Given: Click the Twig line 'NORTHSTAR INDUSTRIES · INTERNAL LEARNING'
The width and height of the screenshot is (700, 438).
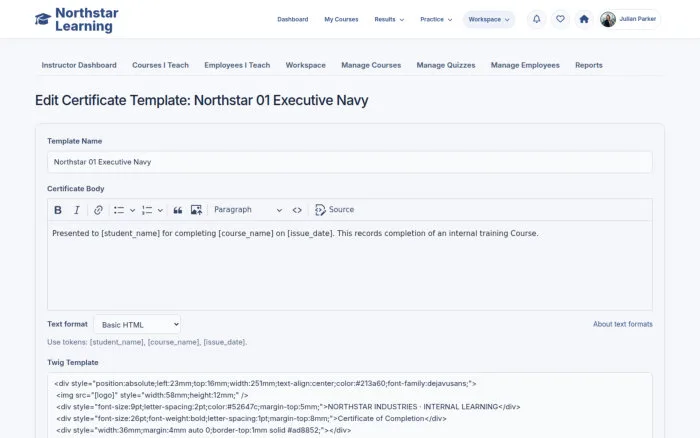Looking at the screenshot, I should point(288,407).
